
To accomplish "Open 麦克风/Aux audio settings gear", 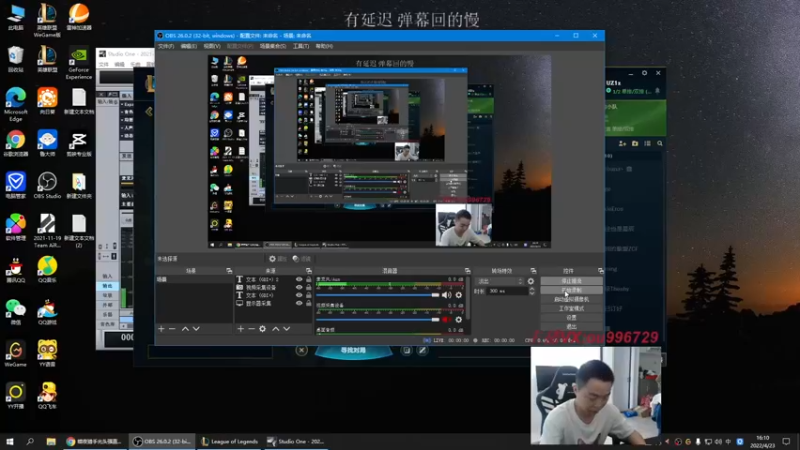I will (459, 295).
